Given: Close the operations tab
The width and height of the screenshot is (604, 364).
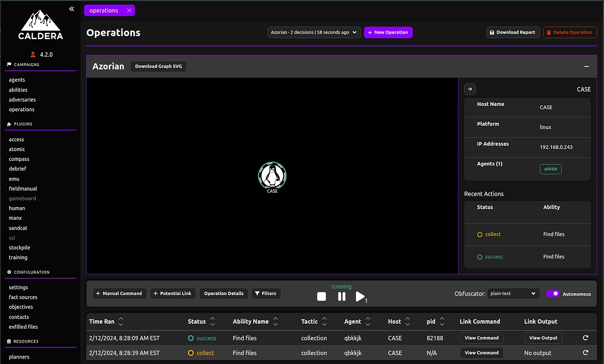Looking at the screenshot, I should (x=129, y=11).
